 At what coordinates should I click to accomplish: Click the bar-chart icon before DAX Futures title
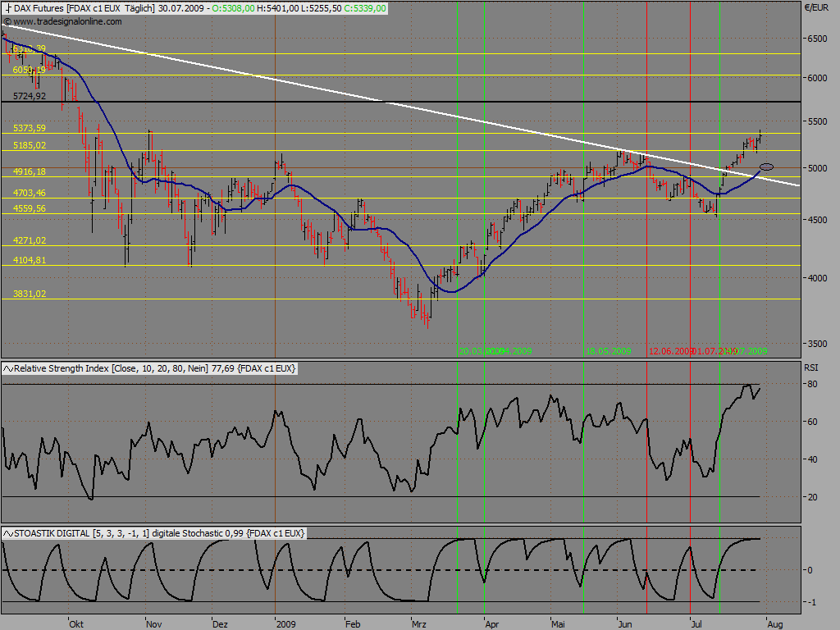pos(8,8)
